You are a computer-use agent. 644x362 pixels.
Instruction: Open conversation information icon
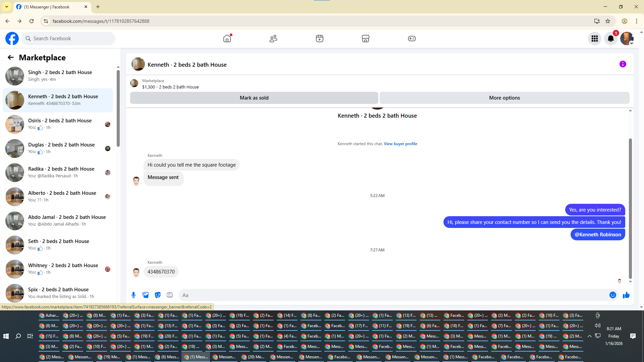click(x=623, y=64)
